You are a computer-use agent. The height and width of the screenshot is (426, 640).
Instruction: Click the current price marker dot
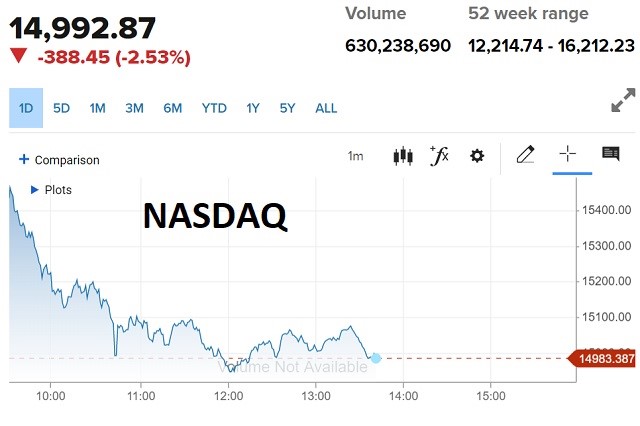pos(376,357)
